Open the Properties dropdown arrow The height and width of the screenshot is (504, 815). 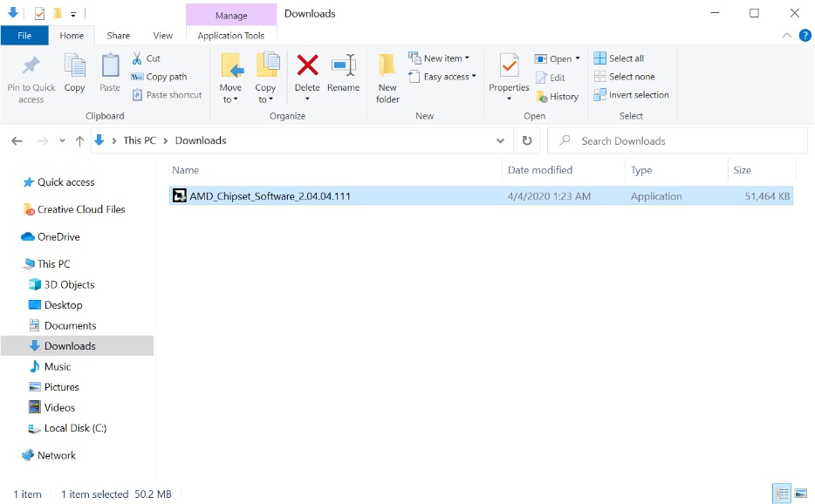click(x=509, y=99)
